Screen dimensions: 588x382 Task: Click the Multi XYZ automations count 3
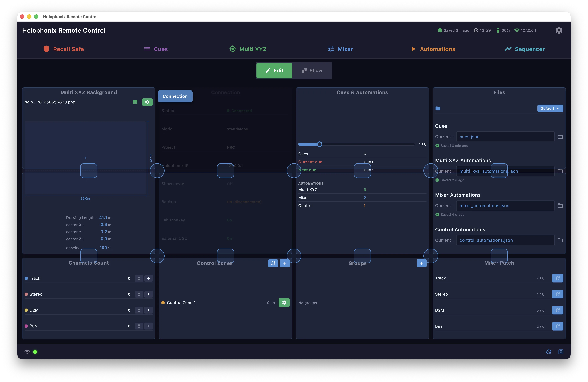coord(365,190)
